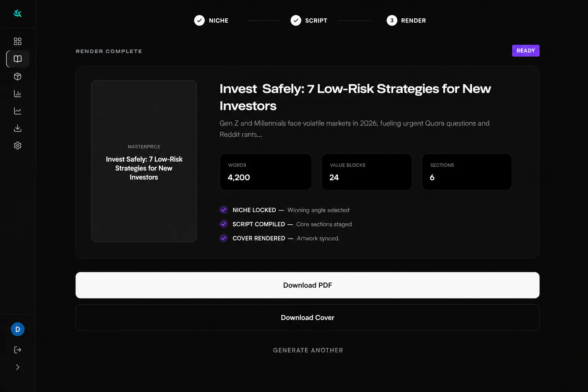Viewport: 588px width, 392px height.
Task: Open the dashboard grid icon
Action: pyautogui.click(x=18, y=41)
